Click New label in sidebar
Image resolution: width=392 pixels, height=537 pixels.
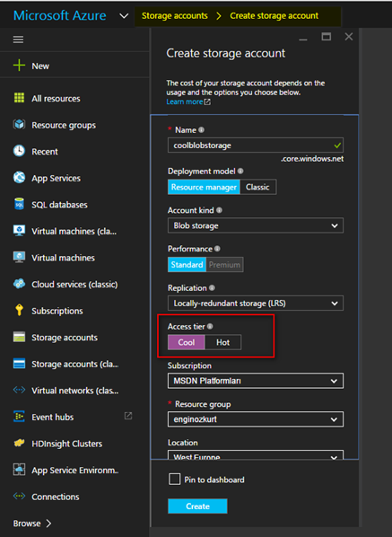[x=40, y=66]
